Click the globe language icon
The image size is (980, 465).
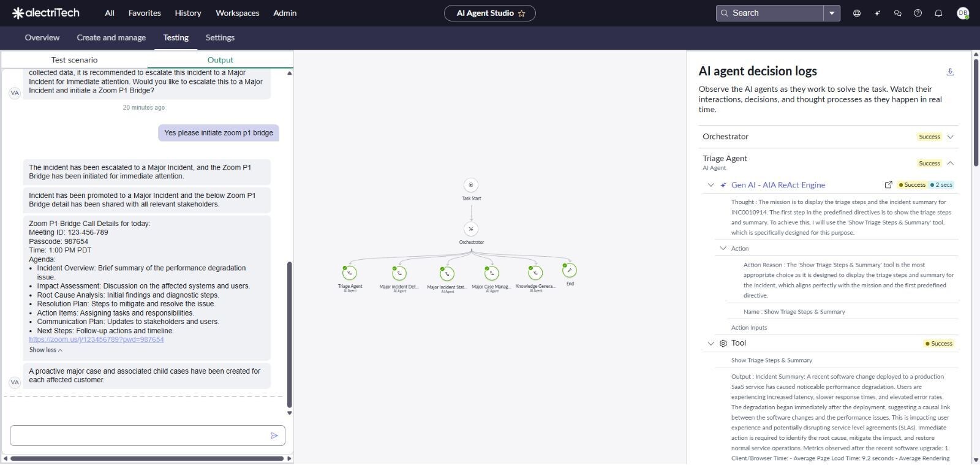857,13
